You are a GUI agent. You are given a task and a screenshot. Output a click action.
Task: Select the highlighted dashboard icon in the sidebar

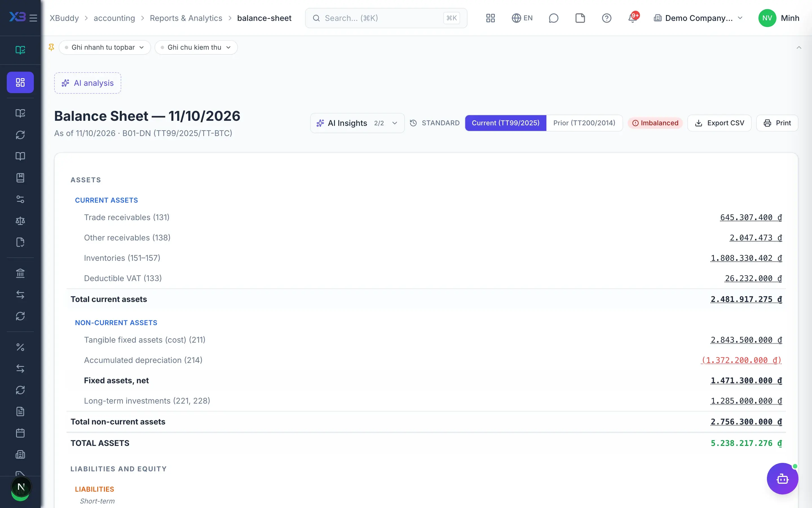pos(20,82)
